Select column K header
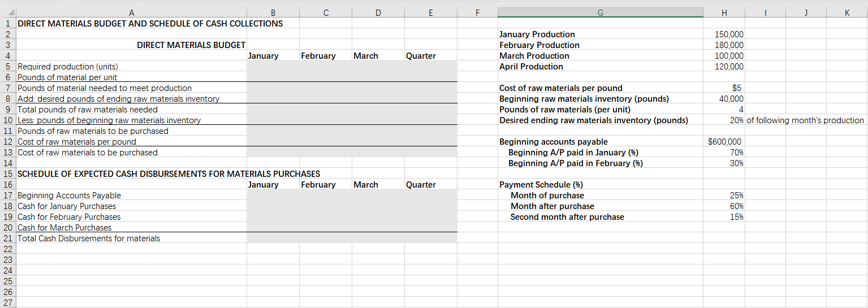The image size is (868, 308). click(x=847, y=12)
